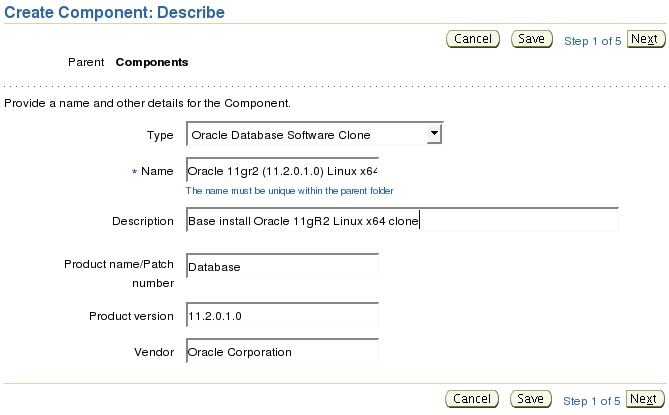669x415 pixels.
Task: Click the required Name label
Action: click(153, 171)
